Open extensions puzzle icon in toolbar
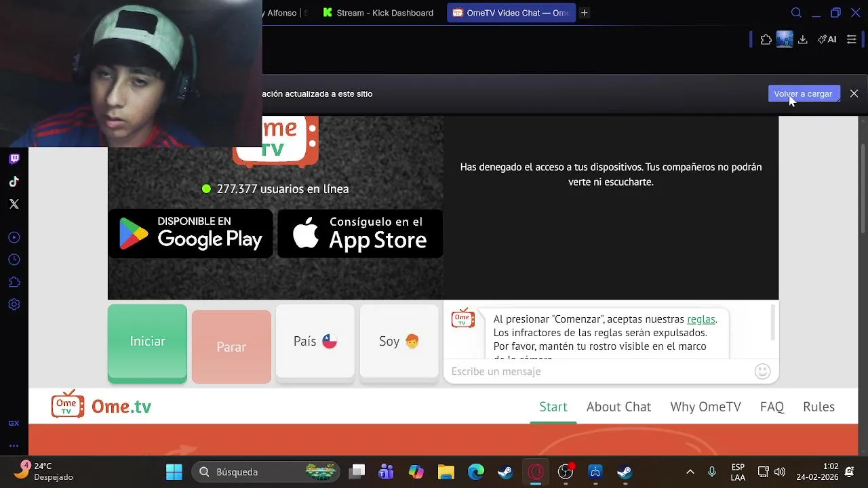This screenshot has height=488, width=868. (766, 39)
